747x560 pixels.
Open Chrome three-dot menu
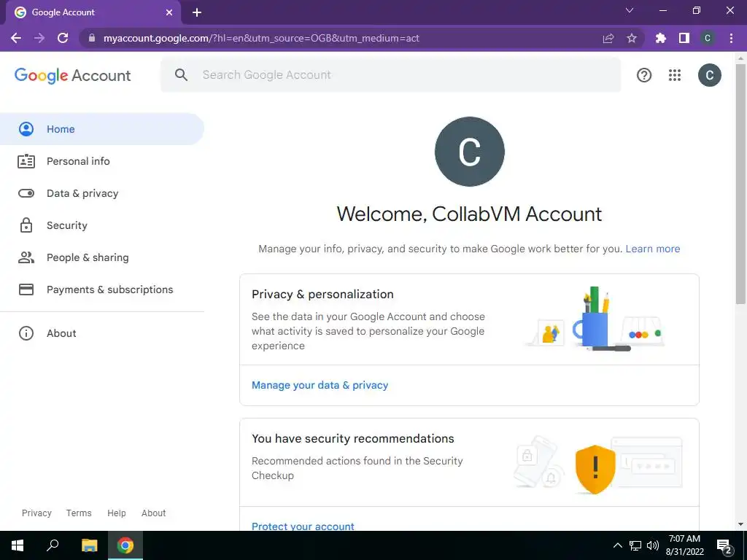coord(731,38)
